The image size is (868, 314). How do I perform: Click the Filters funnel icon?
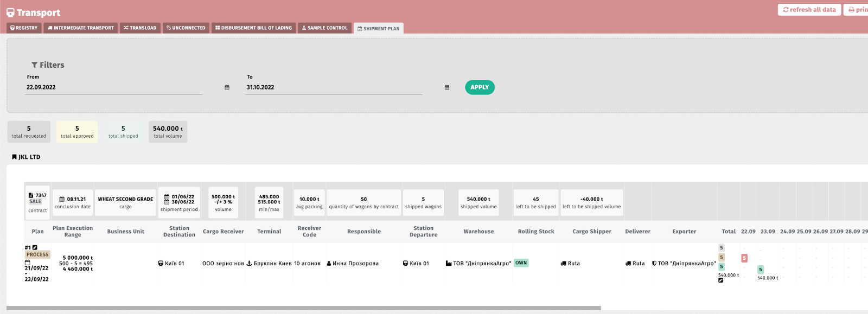coord(35,65)
